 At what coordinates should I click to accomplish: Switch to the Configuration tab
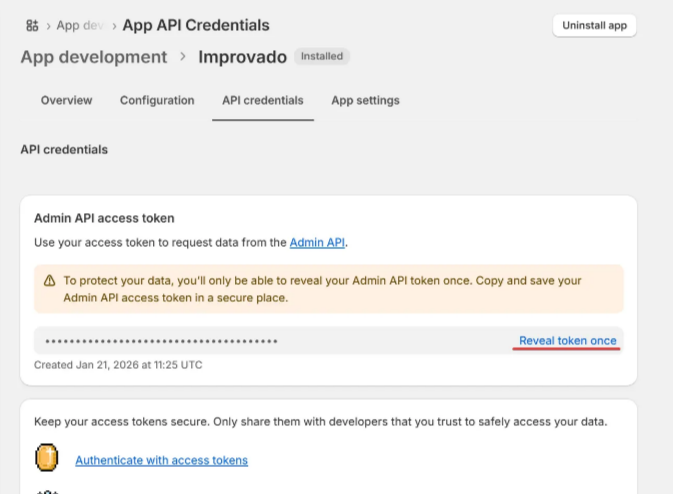tap(157, 100)
